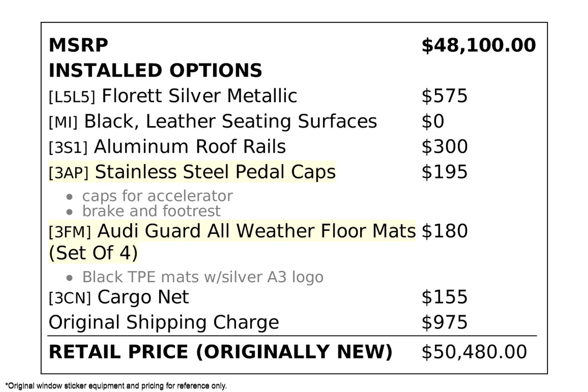Click the $50,480.00 retail price total
This screenshot has width=588, height=392.
pos(474,352)
